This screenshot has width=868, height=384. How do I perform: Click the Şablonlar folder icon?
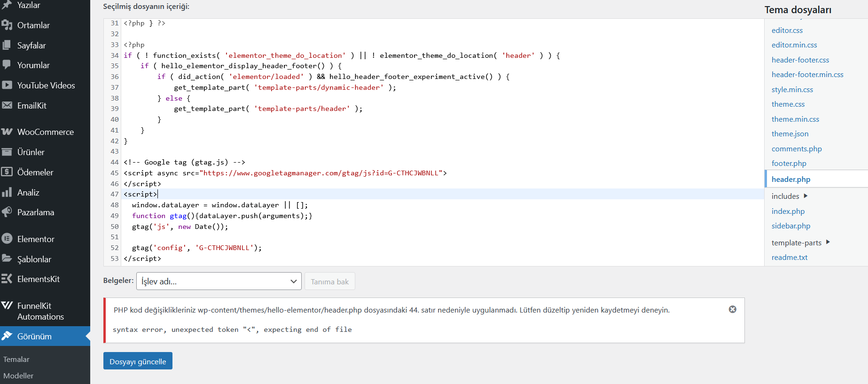tap(7, 259)
